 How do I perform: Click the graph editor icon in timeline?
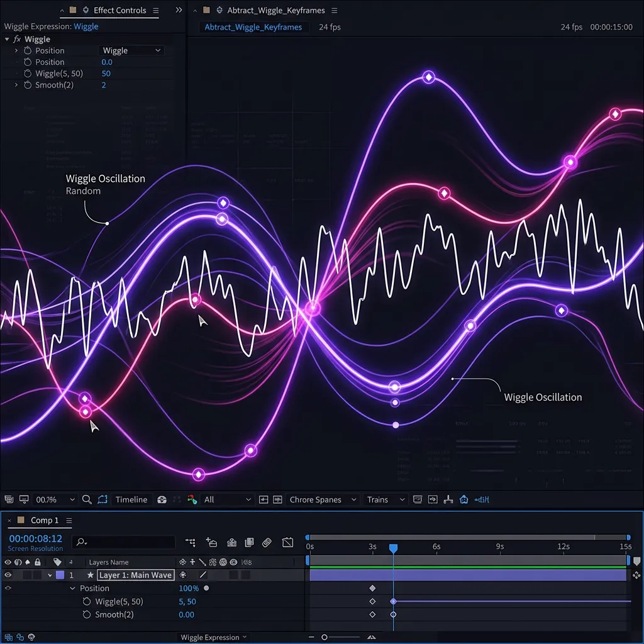pos(288,543)
